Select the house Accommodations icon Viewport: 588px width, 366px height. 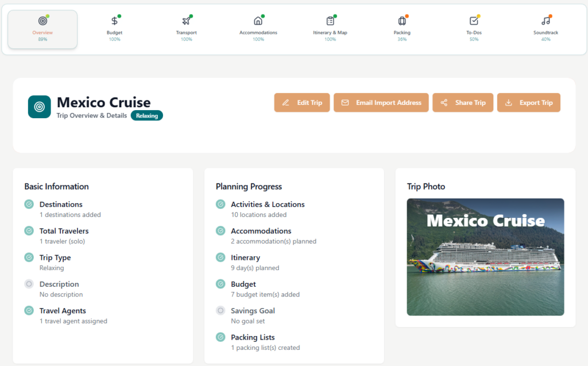pyautogui.click(x=258, y=21)
